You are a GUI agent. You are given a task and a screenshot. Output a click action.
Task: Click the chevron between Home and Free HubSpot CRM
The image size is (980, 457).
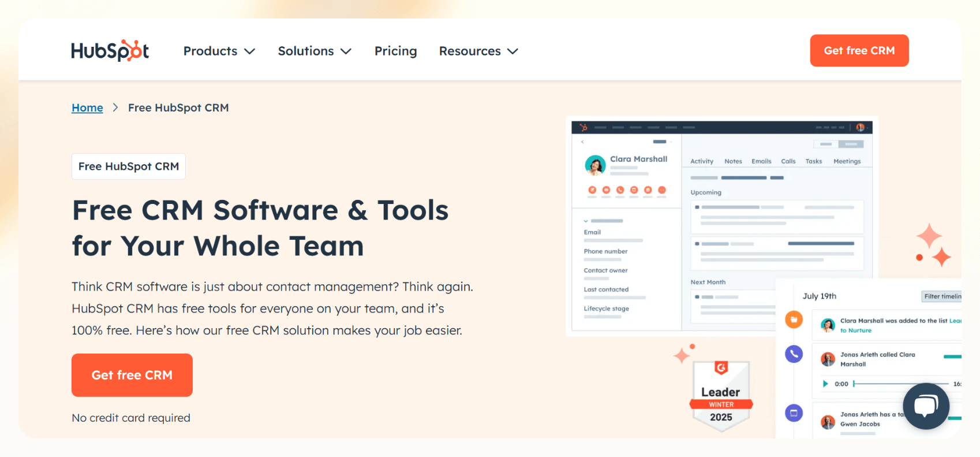115,107
